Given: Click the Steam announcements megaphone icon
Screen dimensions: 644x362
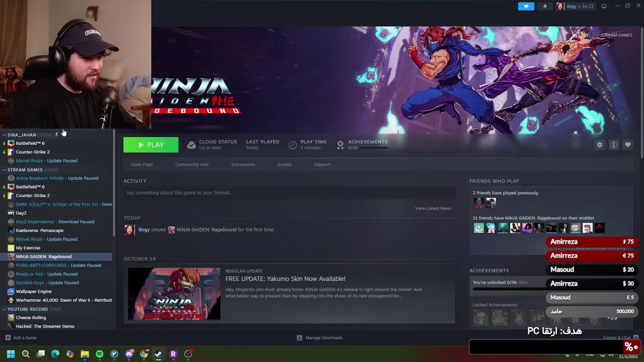Looking at the screenshot, I should (526, 6).
